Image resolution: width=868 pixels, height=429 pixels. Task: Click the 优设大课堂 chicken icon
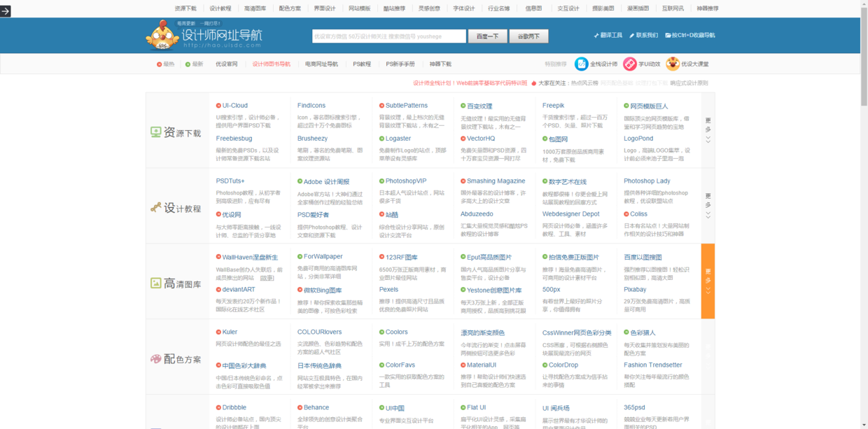(x=673, y=64)
